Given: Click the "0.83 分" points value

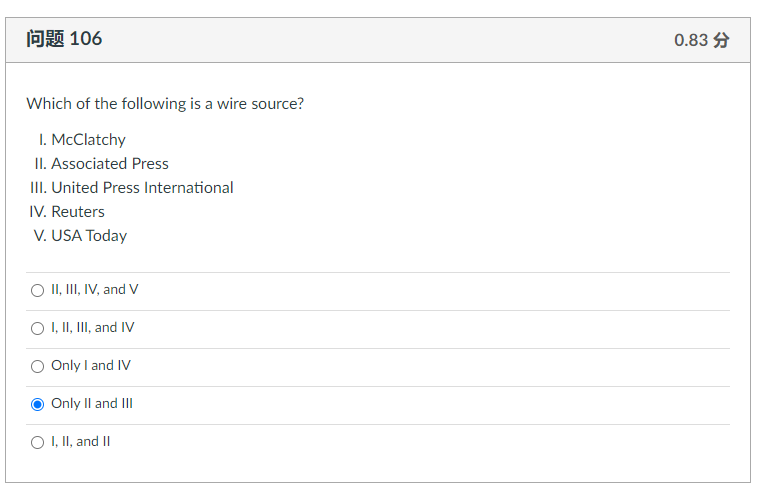Looking at the screenshot, I should click(701, 40).
